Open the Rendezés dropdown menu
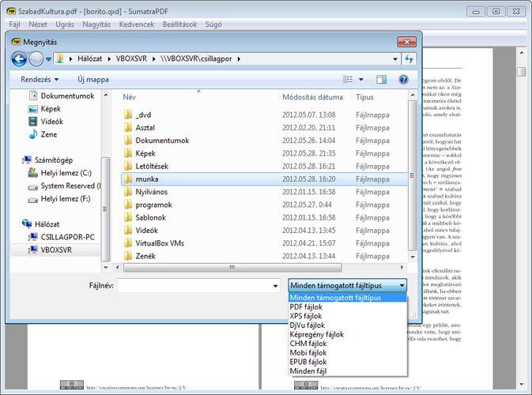This screenshot has height=395, width=532. [40, 79]
